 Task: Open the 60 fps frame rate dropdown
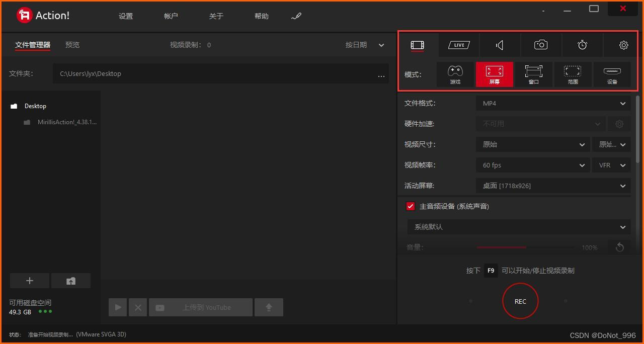[533, 165]
